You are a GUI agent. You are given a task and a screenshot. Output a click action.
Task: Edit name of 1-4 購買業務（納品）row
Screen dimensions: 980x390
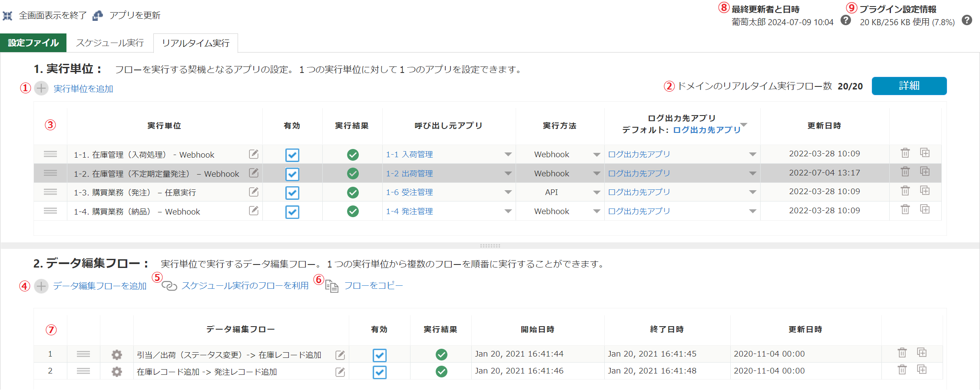[254, 211]
